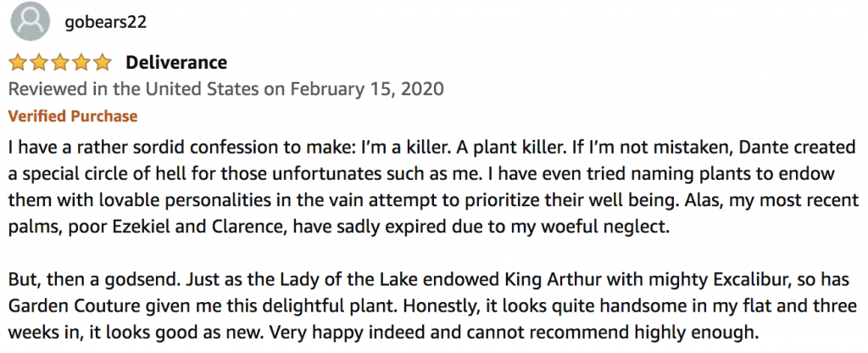Viewport: 868px width, 353px height.
Task: Click the first gold rating star
Action: [19, 63]
